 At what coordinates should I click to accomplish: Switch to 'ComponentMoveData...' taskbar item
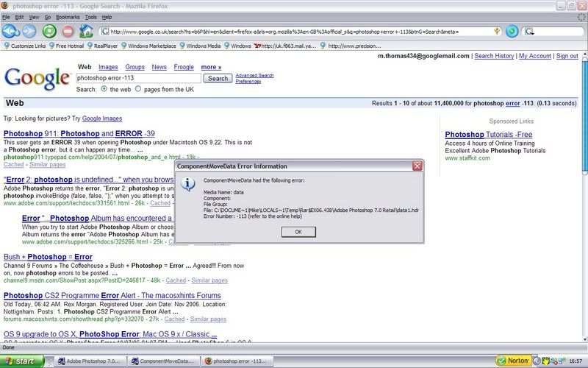(x=163, y=361)
